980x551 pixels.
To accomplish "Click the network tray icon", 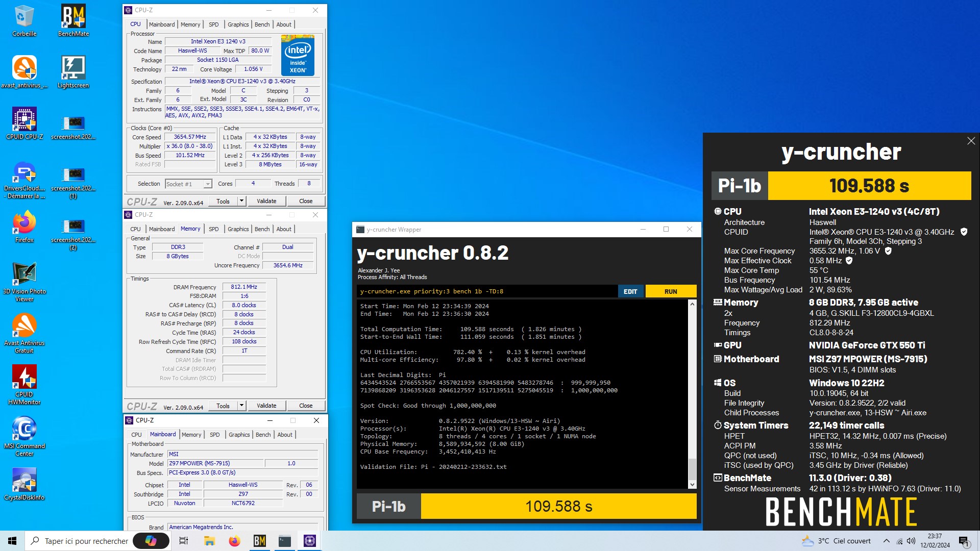I will coord(899,541).
